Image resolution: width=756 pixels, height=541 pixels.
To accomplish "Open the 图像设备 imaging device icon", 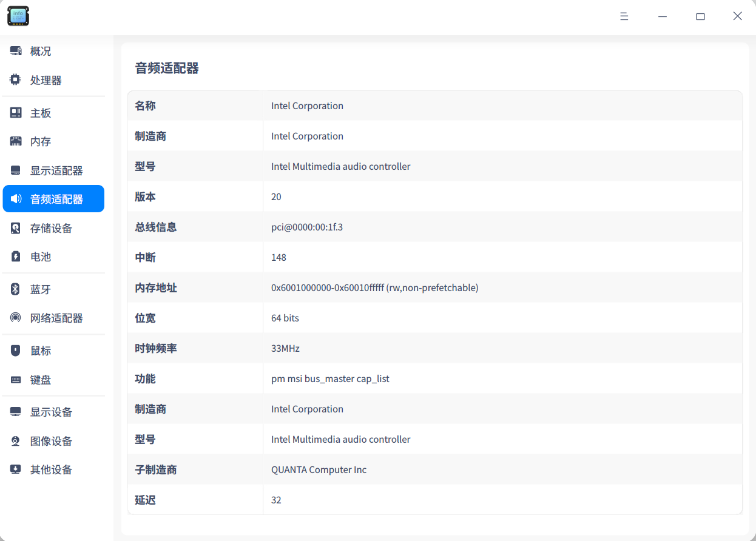I will [15, 441].
